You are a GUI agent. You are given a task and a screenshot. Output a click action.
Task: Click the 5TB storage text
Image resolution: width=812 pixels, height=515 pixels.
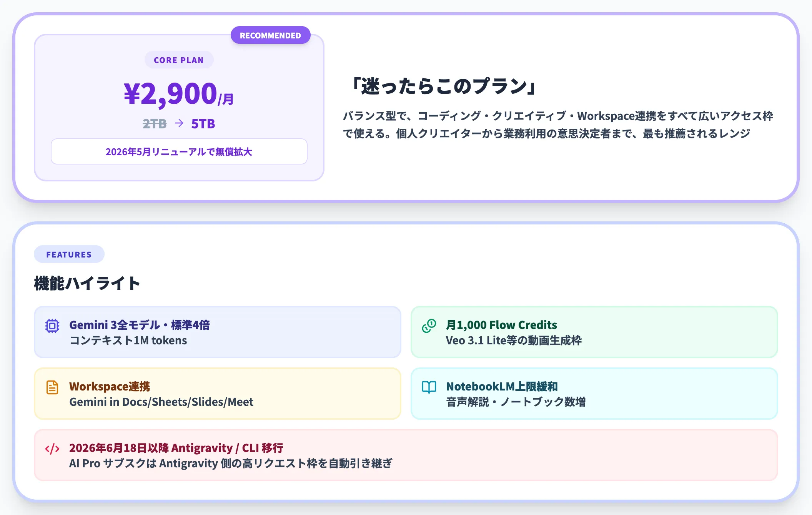203,124
